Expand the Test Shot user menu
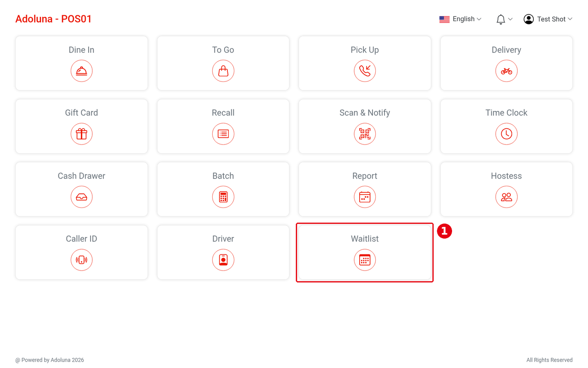This screenshot has height=368, width=588. (x=548, y=19)
